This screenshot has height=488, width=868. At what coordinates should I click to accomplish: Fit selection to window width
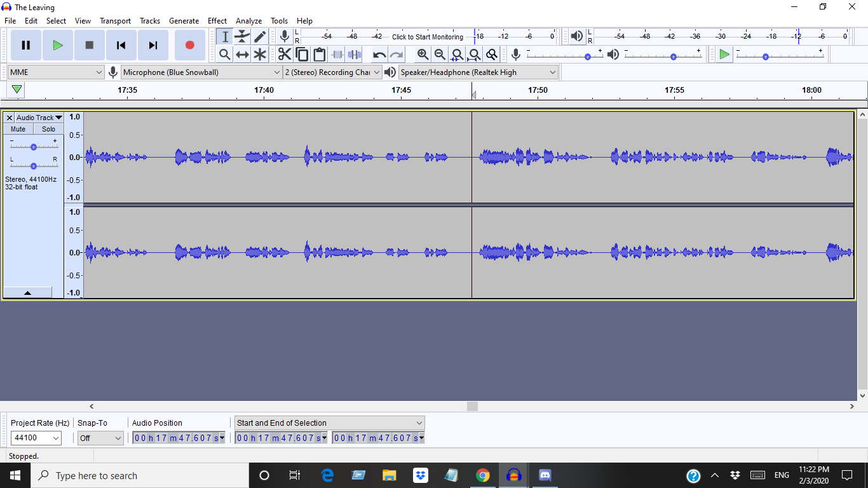tap(457, 55)
